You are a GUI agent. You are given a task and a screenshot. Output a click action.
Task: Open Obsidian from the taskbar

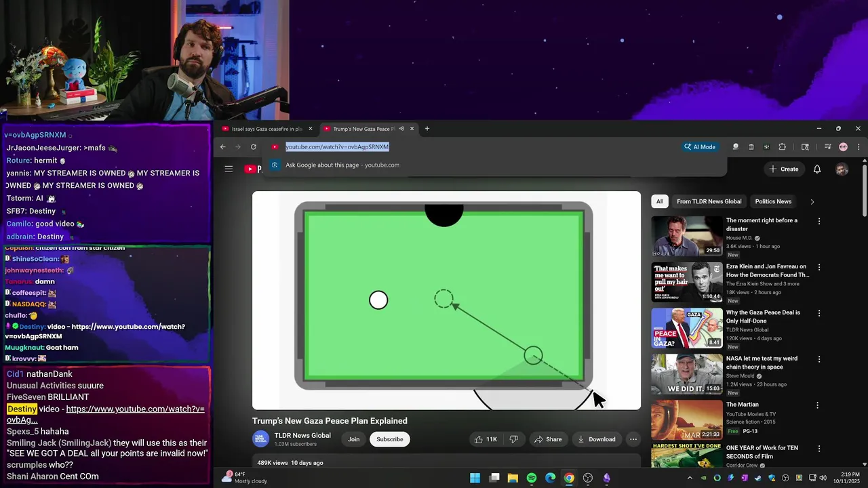pos(606,478)
